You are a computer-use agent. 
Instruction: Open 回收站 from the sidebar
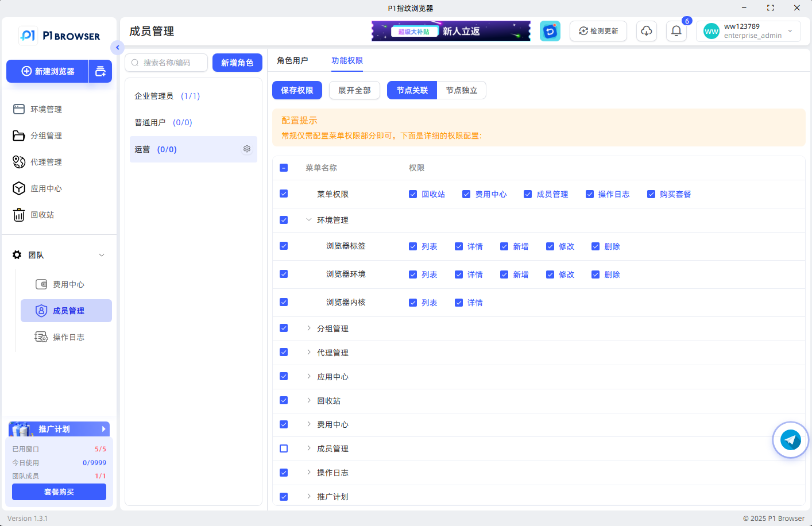(42, 215)
